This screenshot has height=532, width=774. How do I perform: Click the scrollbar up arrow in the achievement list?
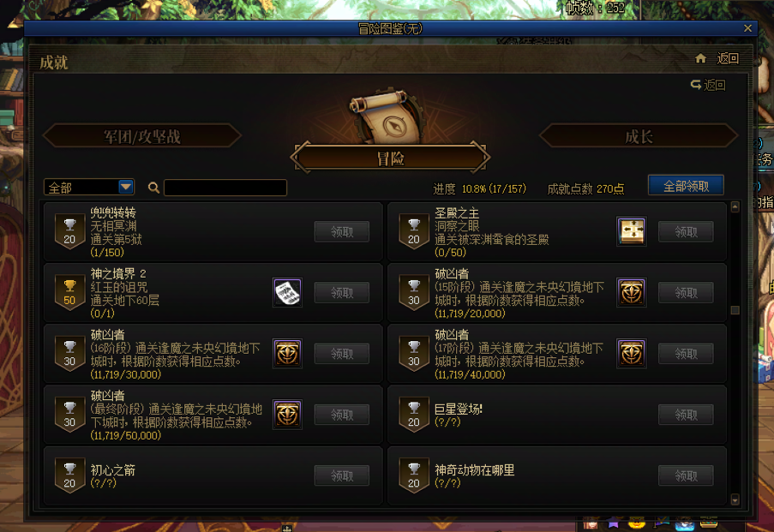tap(735, 206)
